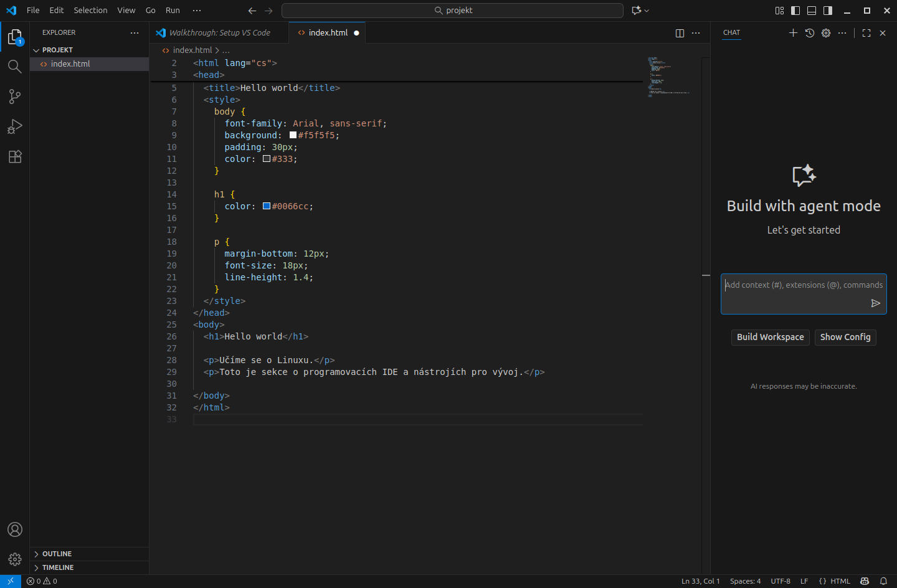
Task: Open the Extensions view
Action: [x=14, y=156]
